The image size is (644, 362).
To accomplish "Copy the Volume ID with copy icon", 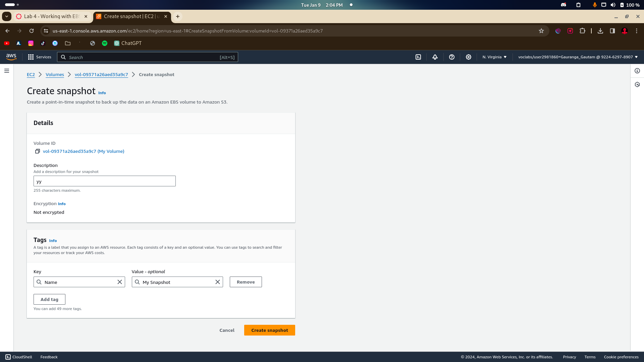I will (x=38, y=151).
